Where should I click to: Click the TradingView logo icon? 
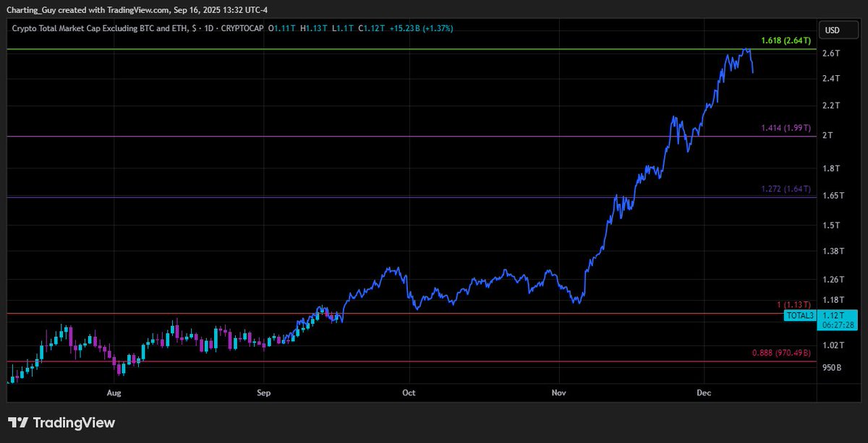[x=18, y=423]
